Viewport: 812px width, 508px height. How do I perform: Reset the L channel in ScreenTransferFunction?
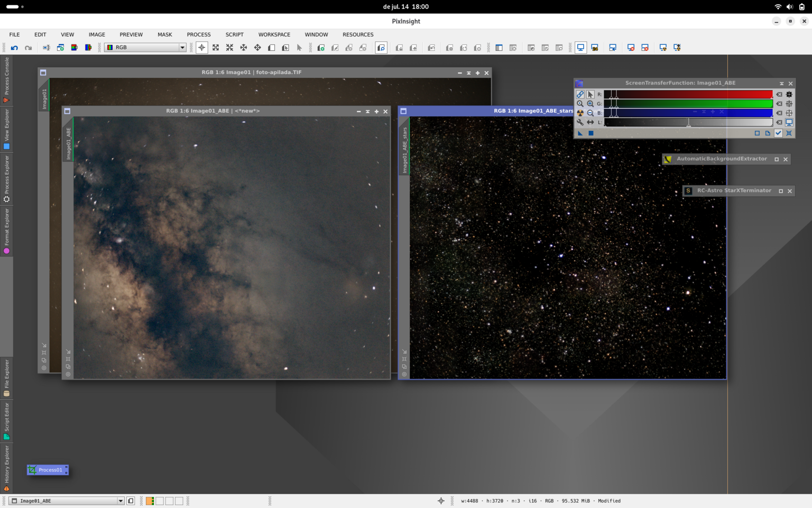pos(779,122)
